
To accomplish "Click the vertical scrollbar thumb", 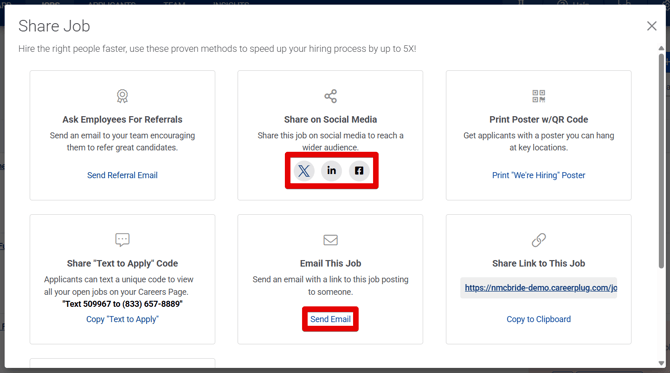I will click(x=661, y=161).
